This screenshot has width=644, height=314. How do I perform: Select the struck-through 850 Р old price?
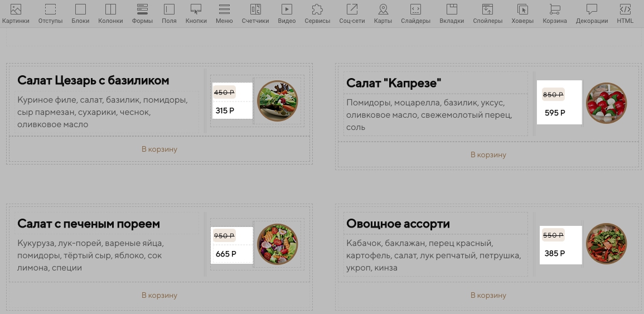(x=553, y=94)
